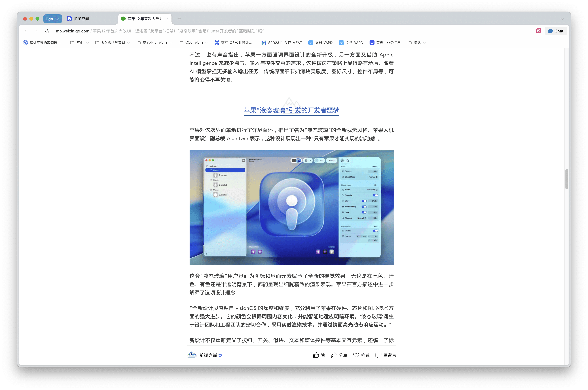Expand the ligo profile dropdown
This screenshot has height=390, width=588.
pos(53,19)
